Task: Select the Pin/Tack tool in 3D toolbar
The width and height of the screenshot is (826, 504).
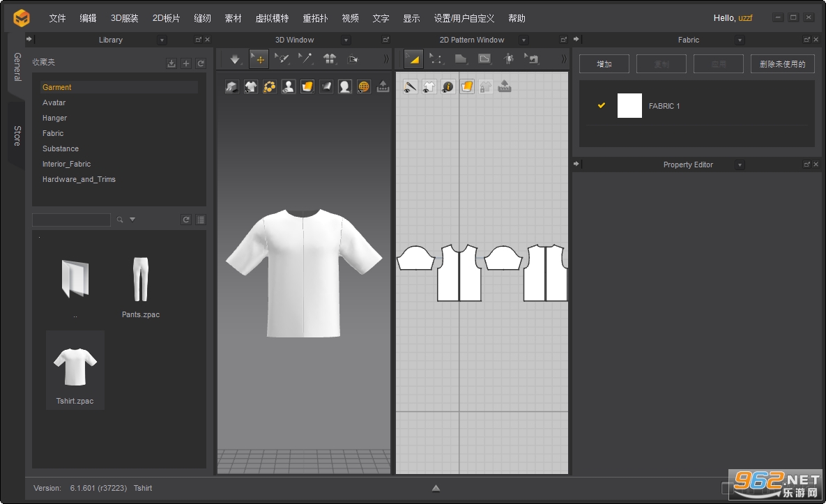Action: click(305, 59)
